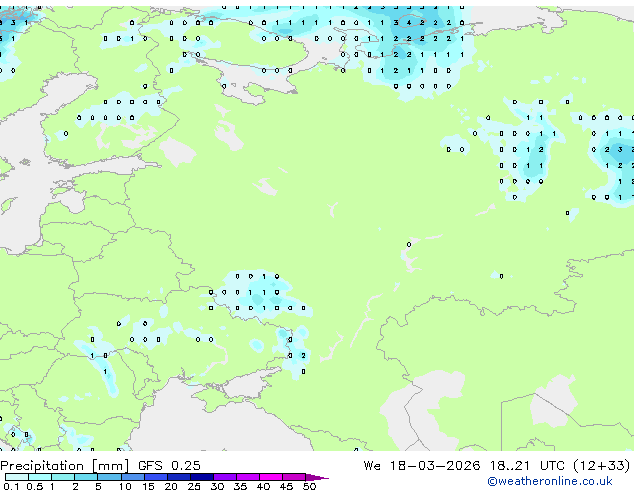Click the value '4' precipitation label on map
The image size is (634, 490).
[409, 23]
